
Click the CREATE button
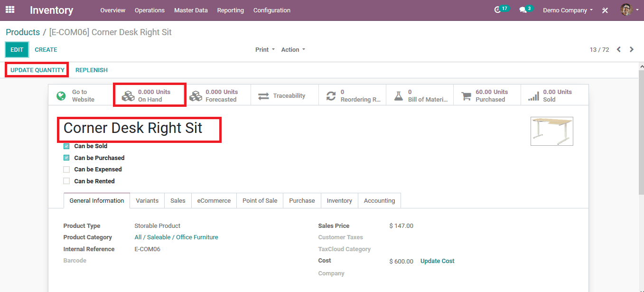(46, 49)
